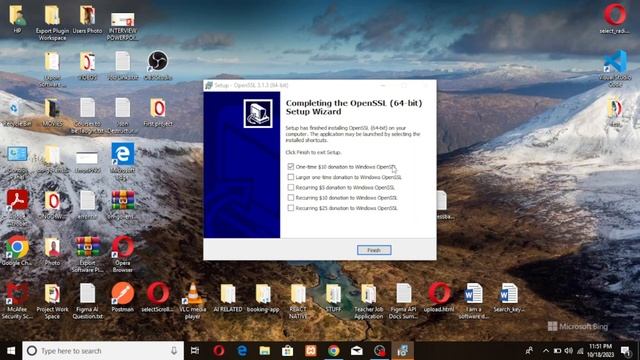The height and width of the screenshot is (360, 640).
Task: Enable the recurring $5 donation checkbox
Action: coord(291,187)
